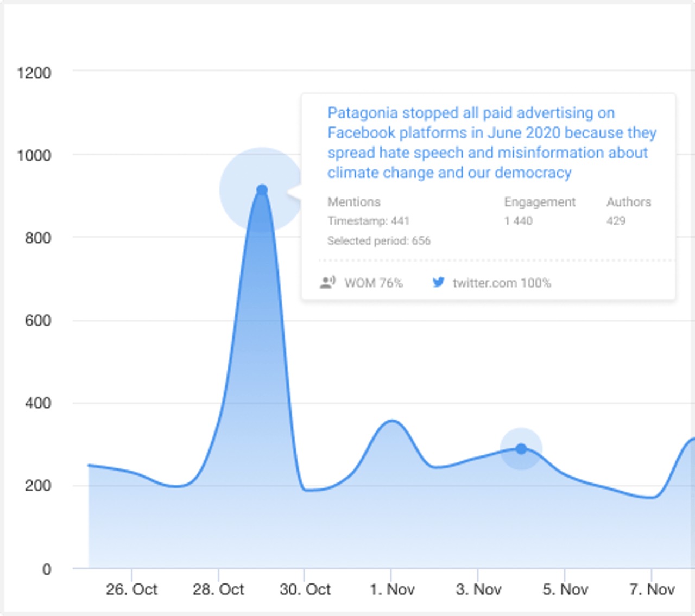Click the Timestamp: 441 text
The width and height of the screenshot is (695, 616).
point(368,221)
